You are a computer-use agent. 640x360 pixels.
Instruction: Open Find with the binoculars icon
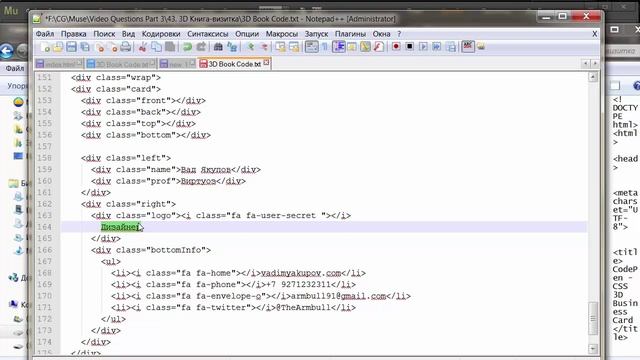point(218,47)
